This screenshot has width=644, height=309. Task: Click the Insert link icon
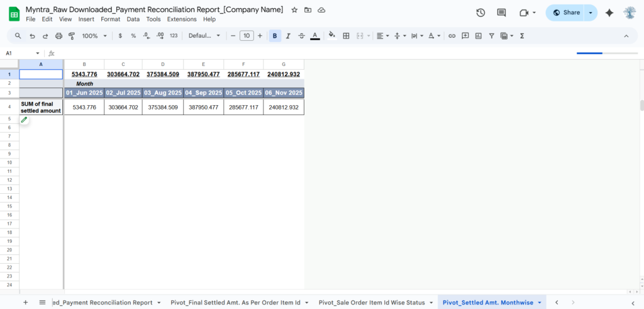[452, 36]
